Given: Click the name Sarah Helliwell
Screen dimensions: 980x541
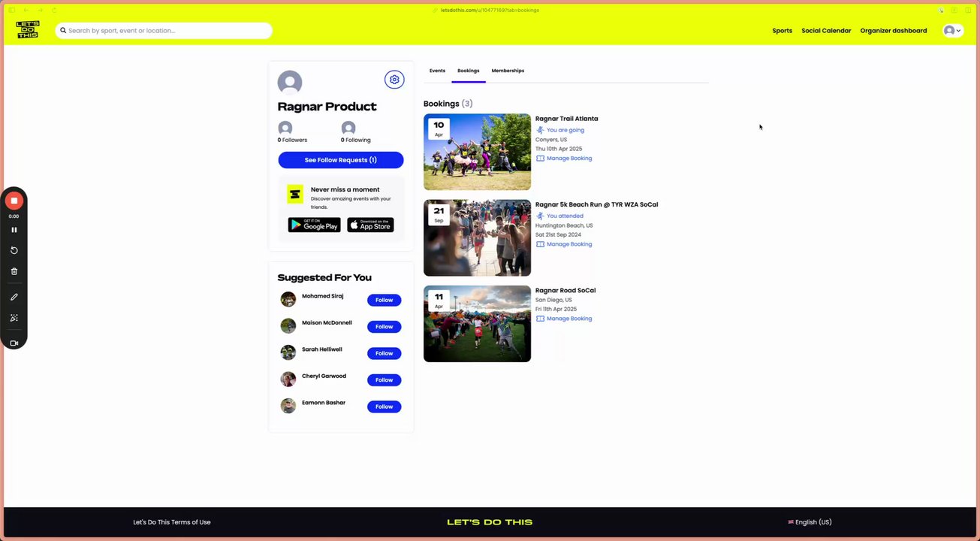Looking at the screenshot, I should [322, 349].
